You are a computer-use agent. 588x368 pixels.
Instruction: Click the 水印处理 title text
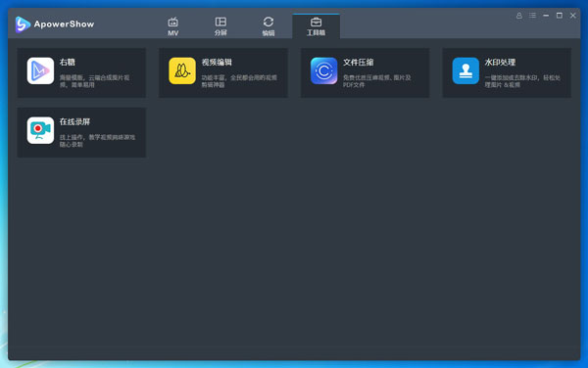(500, 62)
